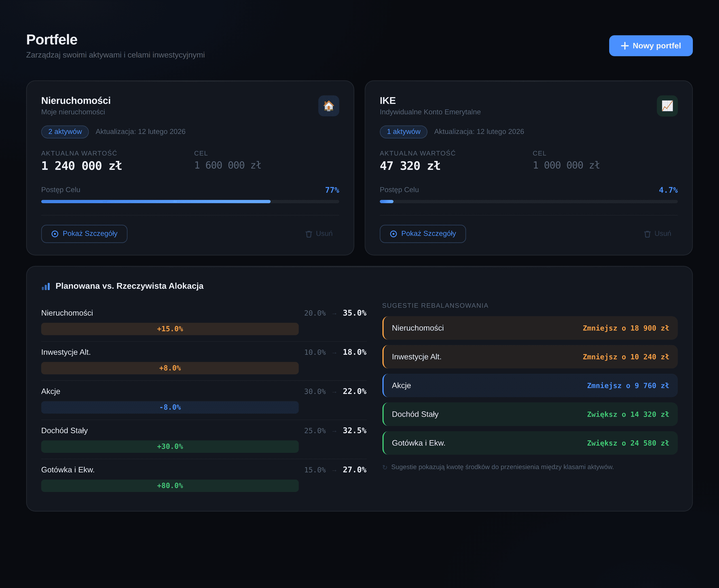Select Akcje rebalancing suggestion row
The image size is (719, 588).
(x=530, y=386)
